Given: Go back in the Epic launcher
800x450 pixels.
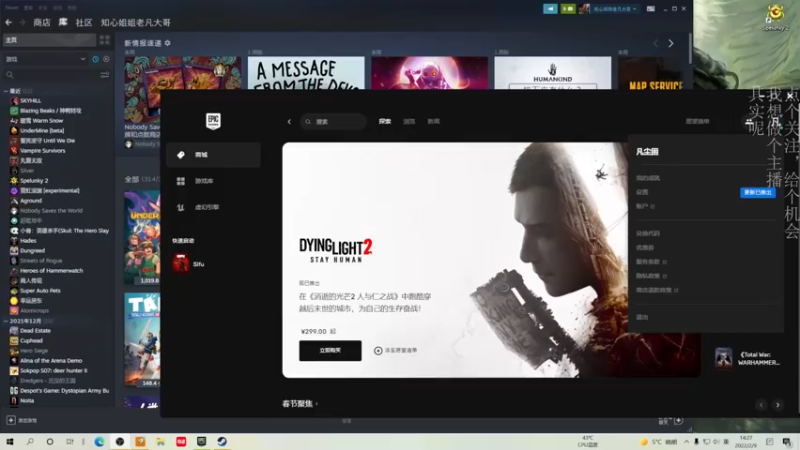Looking at the screenshot, I should 289,121.
